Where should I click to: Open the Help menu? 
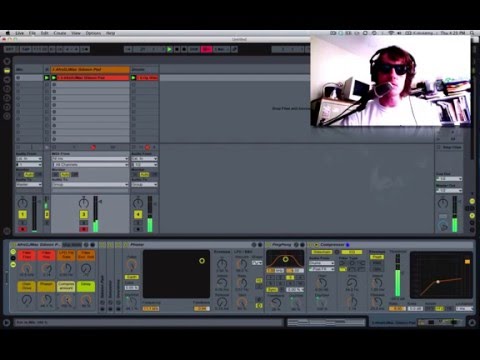[110, 33]
